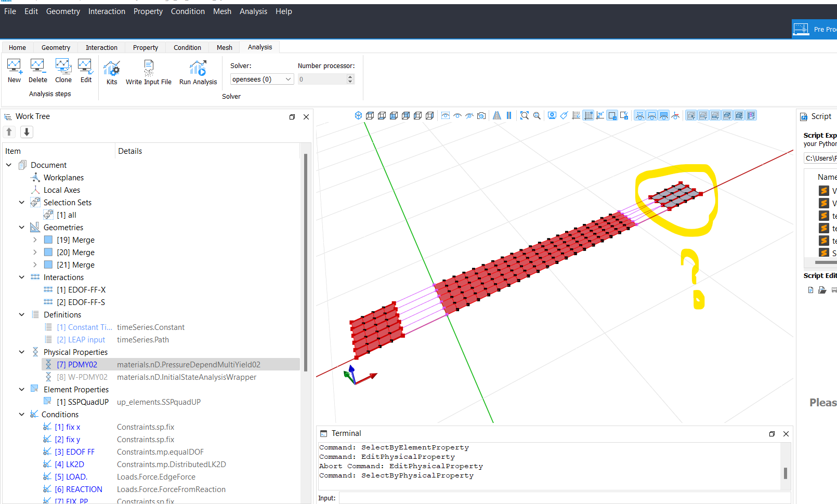Click the red axis eye icon

pos(675,115)
